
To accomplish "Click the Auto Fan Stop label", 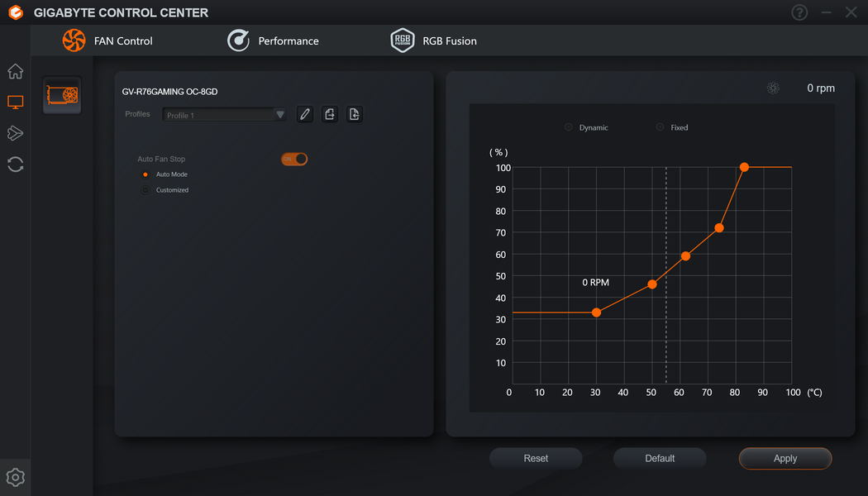I will pyautogui.click(x=161, y=159).
